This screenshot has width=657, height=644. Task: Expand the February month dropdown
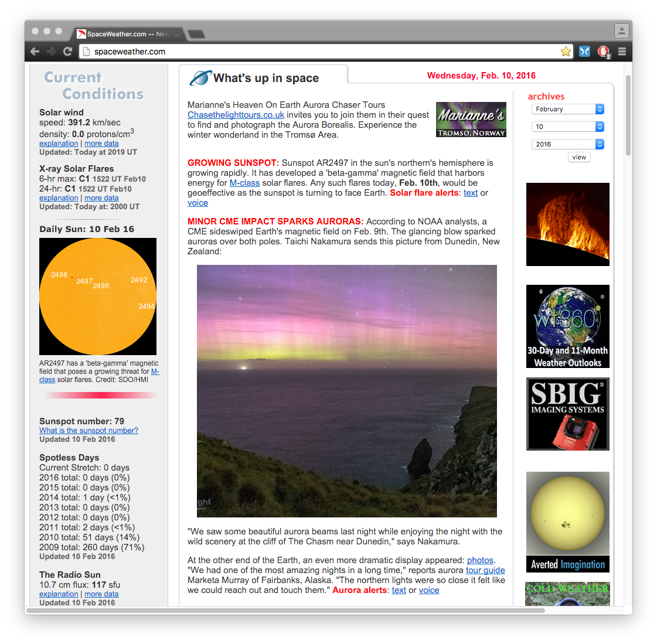567,109
